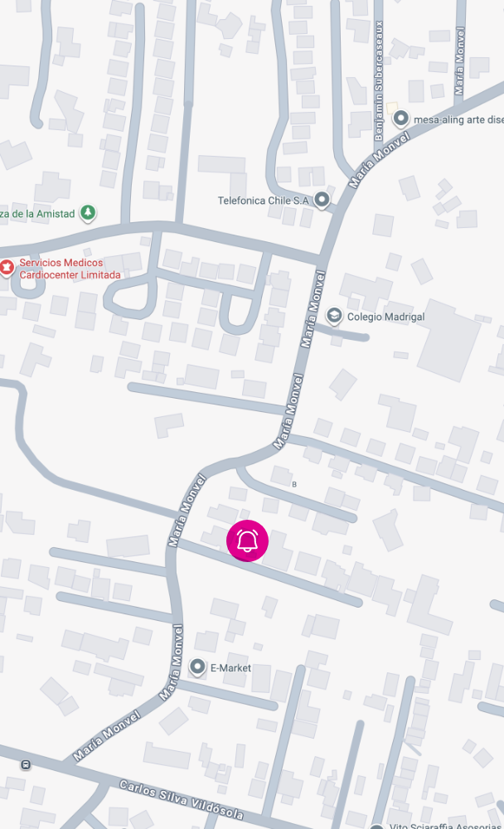Viewport: 504px width, 829px height.
Task: Click the green Plaza de la Amistad park icon
Action: pos(88,213)
